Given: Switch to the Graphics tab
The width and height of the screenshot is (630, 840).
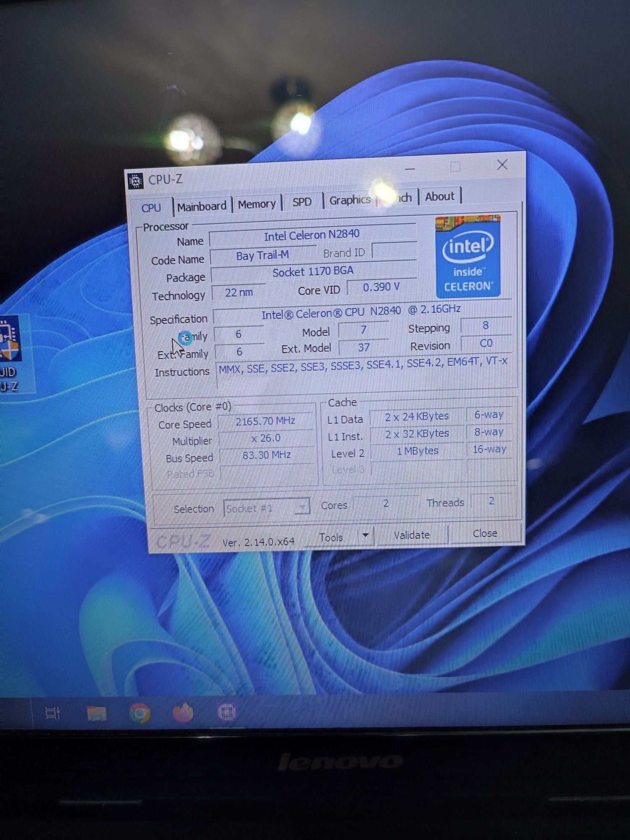Looking at the screenshot, I should 350,200.
